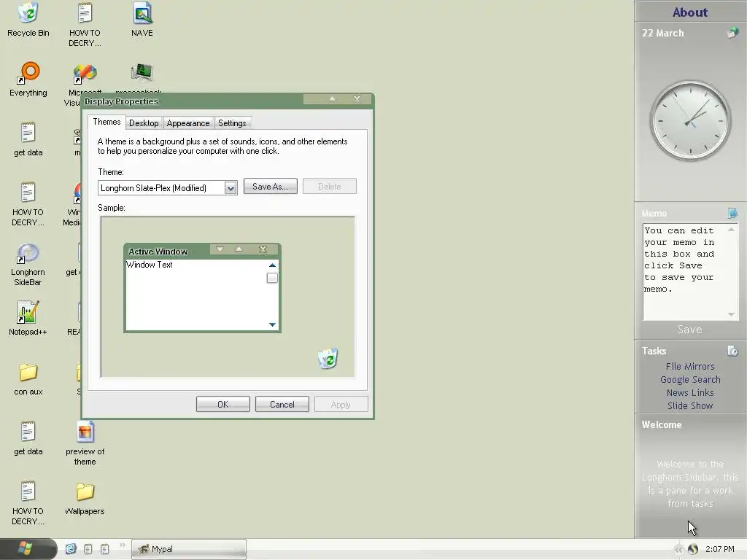Open the Recycle Bin desktop icon
The height and width of the screenshot is (560, 747).
pos(28,19)
